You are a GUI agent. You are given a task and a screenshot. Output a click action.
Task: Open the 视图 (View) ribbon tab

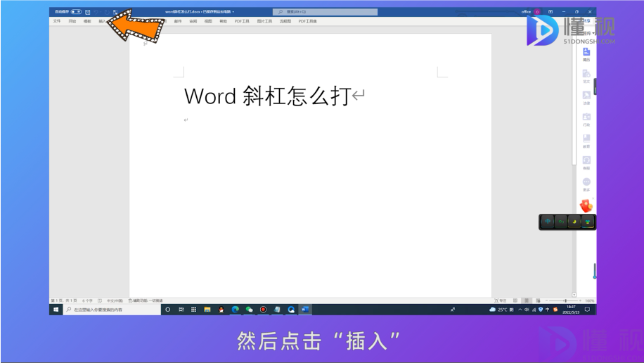coord(208,21)
